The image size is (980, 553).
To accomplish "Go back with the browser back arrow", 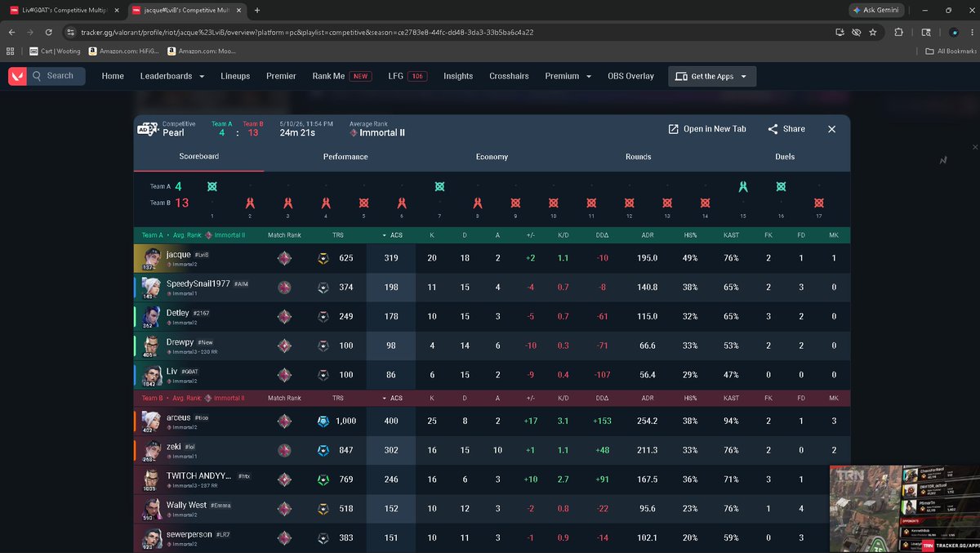I will [x=12, y=32].
